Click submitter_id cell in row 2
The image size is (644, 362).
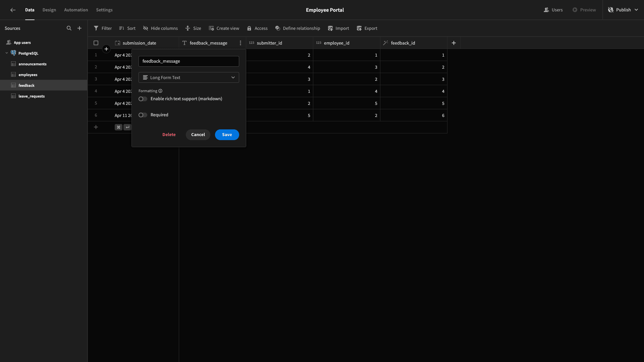279,67
